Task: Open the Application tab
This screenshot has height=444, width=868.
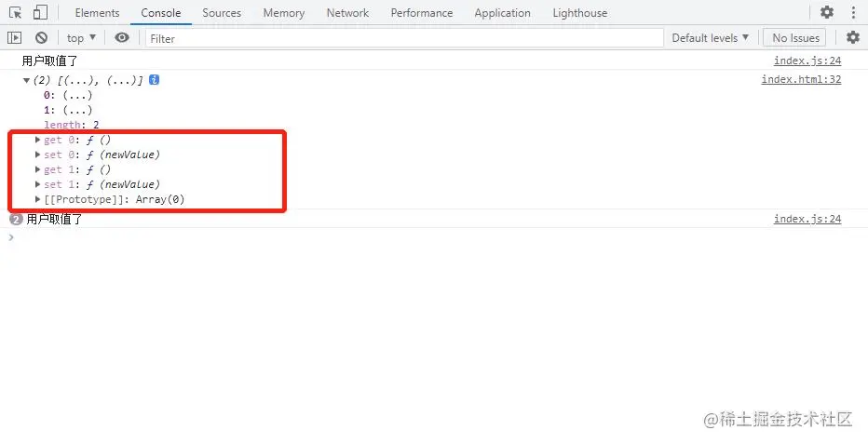Action: click(x=502, y=13)
